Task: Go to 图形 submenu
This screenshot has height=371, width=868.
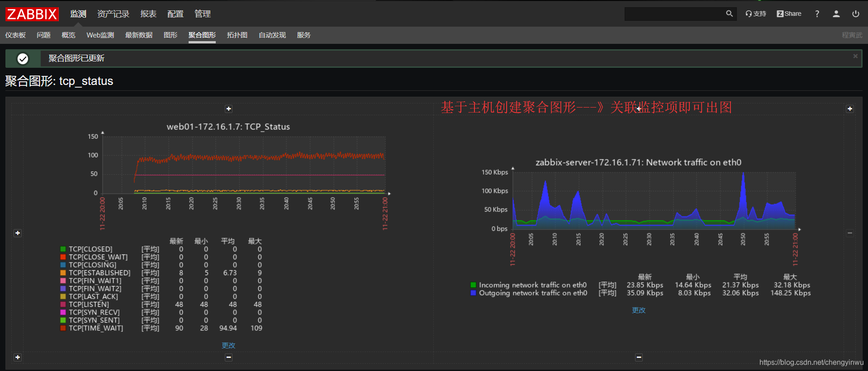Action: (x=171, y=35)
